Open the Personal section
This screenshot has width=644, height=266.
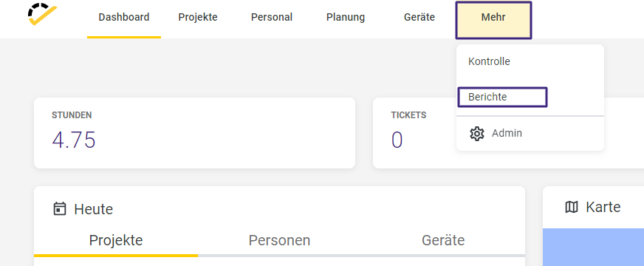[272, 17]
